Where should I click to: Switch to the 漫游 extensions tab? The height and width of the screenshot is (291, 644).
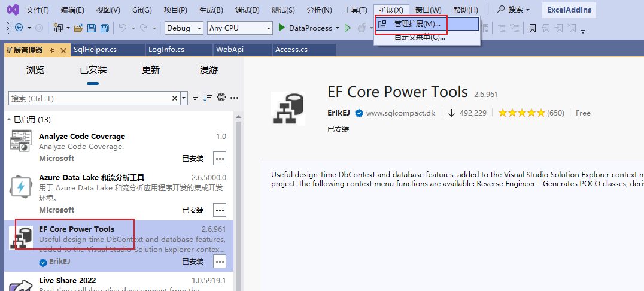pyautogui.click(x=209, y=70)
